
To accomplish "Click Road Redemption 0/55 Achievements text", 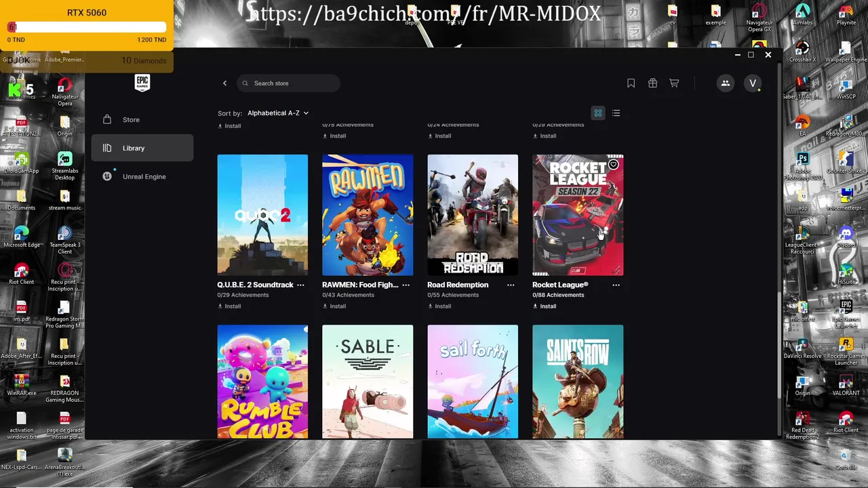I will pos(453,296).
